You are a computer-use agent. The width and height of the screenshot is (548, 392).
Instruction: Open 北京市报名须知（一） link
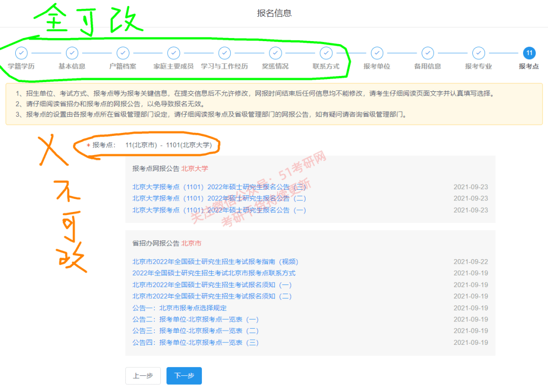click(212, 284)
